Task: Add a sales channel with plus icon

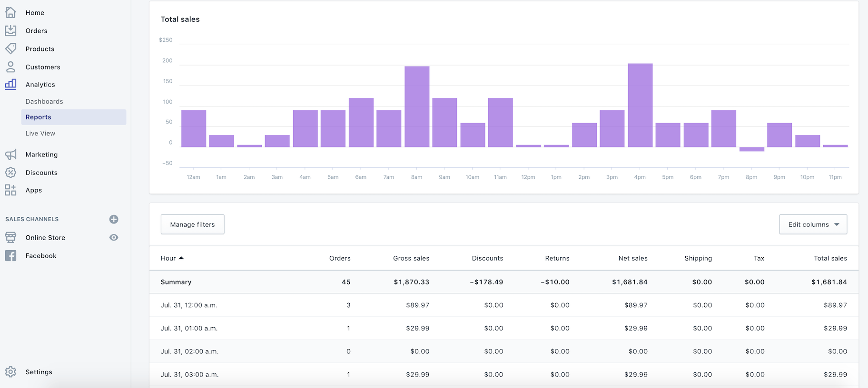Action: click(114, 219)
